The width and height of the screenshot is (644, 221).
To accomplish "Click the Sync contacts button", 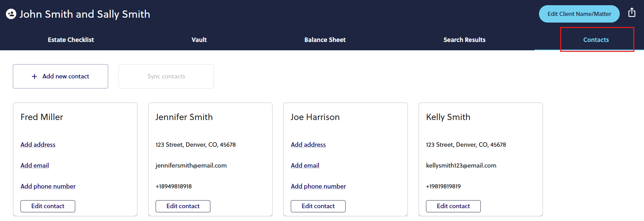I will [166, 76].
